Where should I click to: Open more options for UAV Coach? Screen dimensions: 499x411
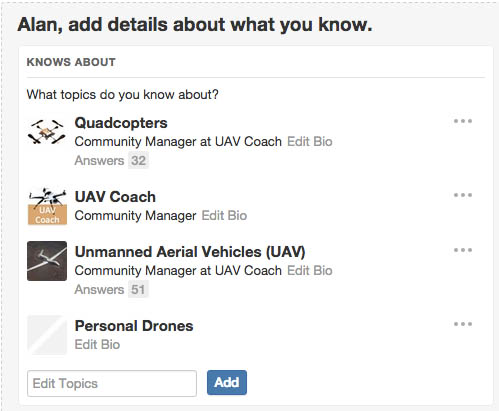coord(463,195)
